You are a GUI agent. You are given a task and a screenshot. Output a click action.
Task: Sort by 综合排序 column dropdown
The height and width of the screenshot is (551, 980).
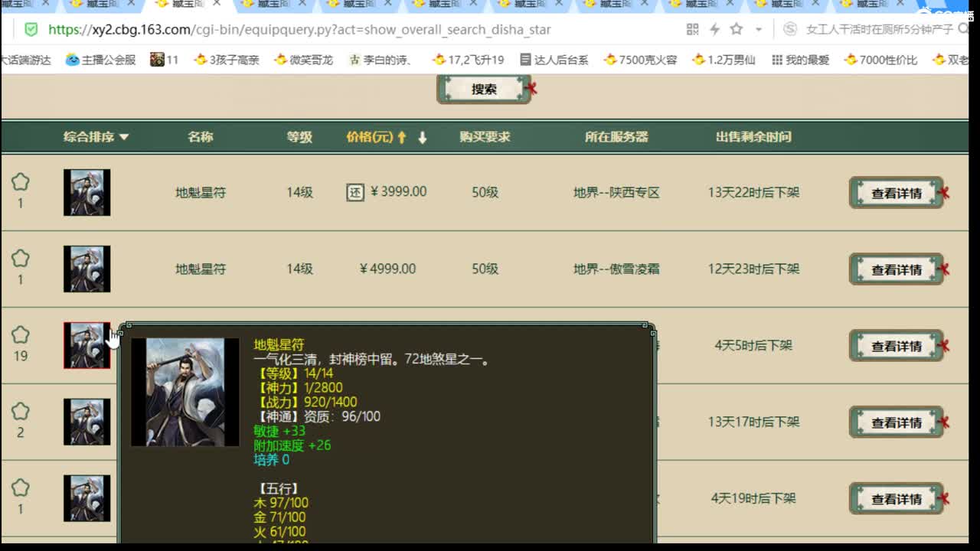click(x=96, y=137)
